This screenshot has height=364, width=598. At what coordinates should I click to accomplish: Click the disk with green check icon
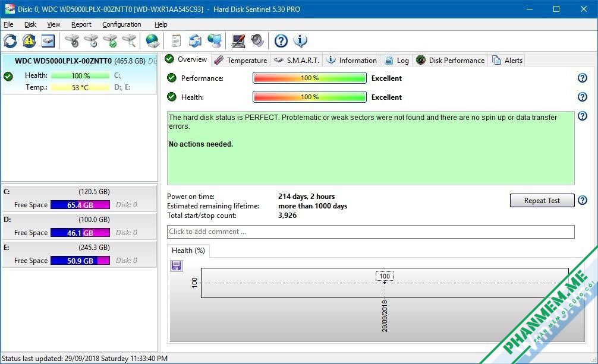pyautogui.click(x=110, y=41)
